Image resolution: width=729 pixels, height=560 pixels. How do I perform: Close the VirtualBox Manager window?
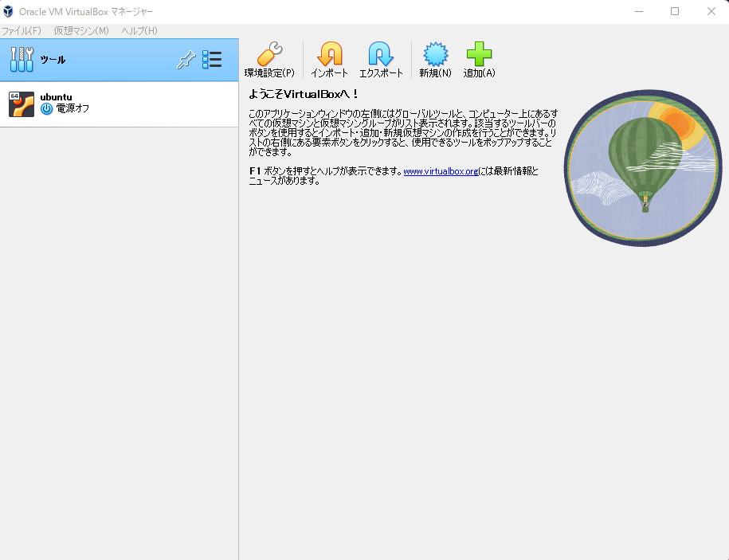711,11
